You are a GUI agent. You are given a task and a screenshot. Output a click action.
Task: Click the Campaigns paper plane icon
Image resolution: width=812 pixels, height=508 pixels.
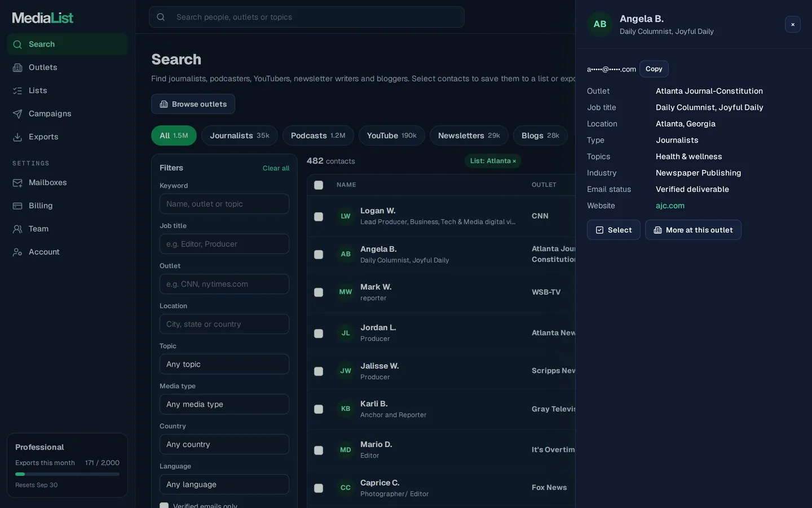pyautogui.click(x=17, y=114)
